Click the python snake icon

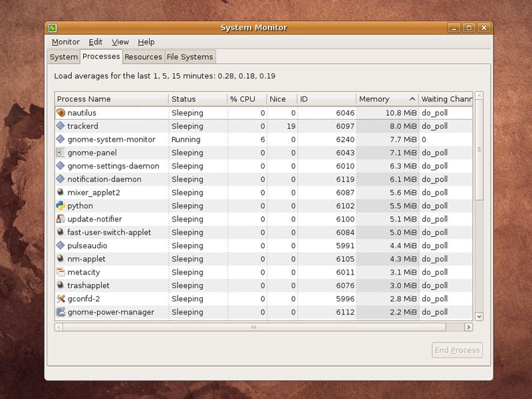tap(60, 205)
